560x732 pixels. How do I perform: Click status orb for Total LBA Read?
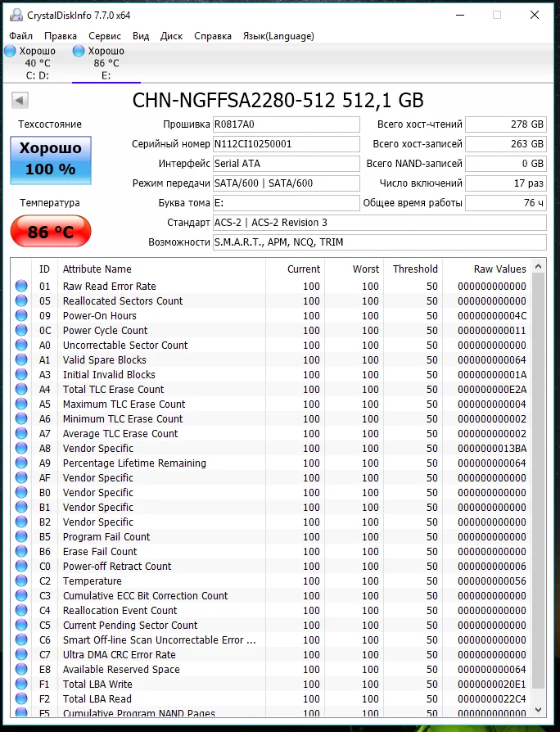(x=21, y=699)
